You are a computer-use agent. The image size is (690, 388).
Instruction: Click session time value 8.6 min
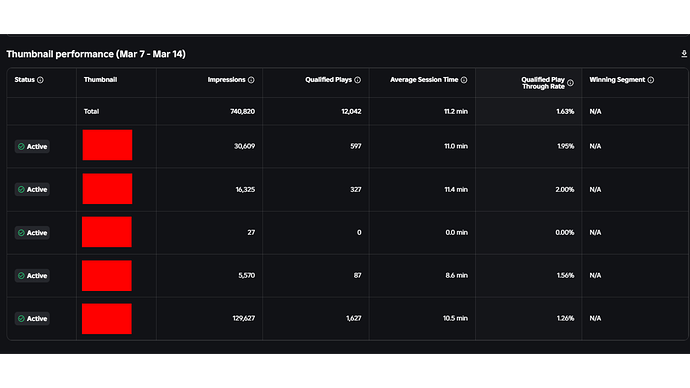point(456,275)
